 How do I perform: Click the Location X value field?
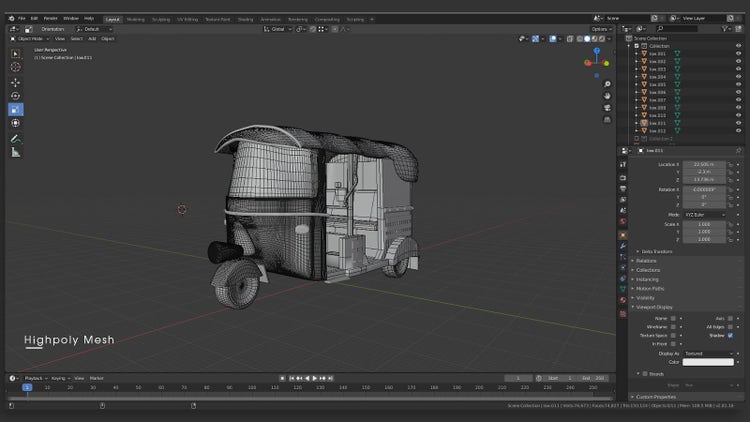[704, 165]
